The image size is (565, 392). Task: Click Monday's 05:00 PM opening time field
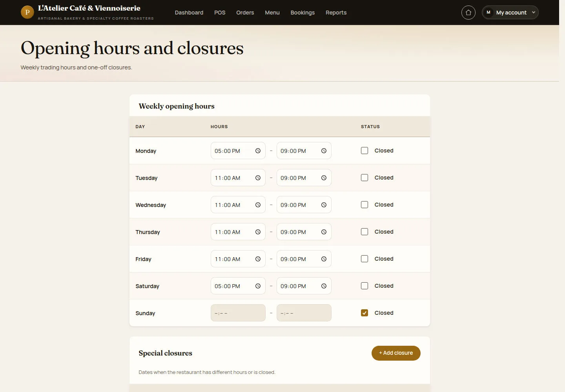[238, 151]
